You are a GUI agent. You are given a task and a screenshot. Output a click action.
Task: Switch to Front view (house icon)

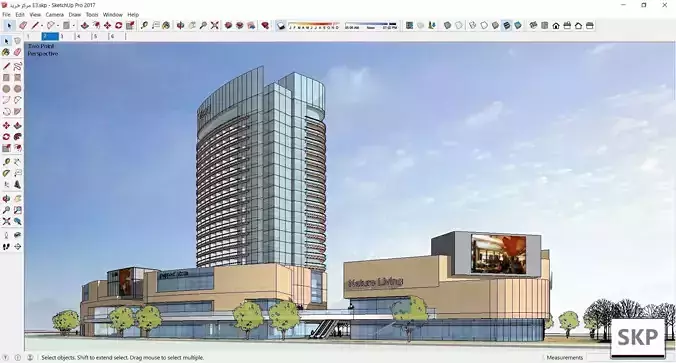556,26
